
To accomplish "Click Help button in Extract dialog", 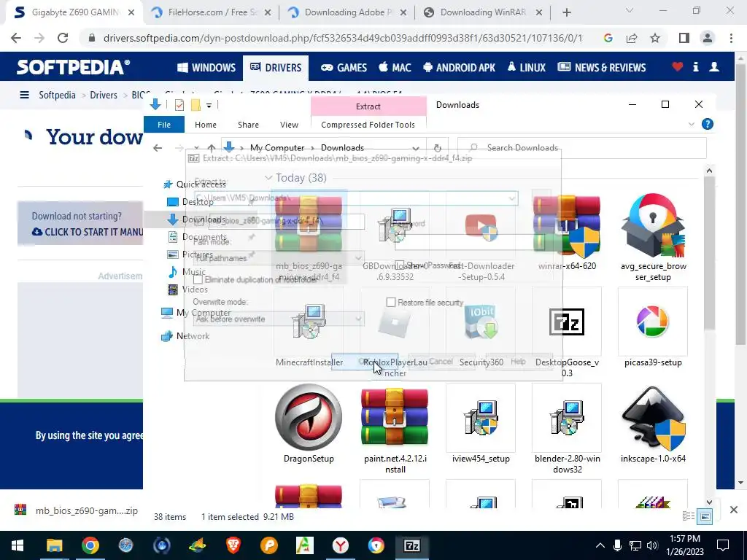I will pyautogui.click(x=518, y=362).
